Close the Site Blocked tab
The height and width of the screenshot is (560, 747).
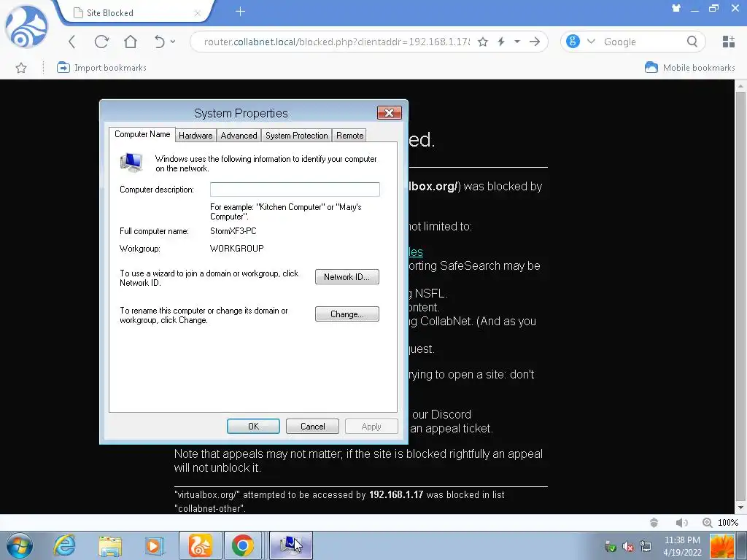point(197,13)
